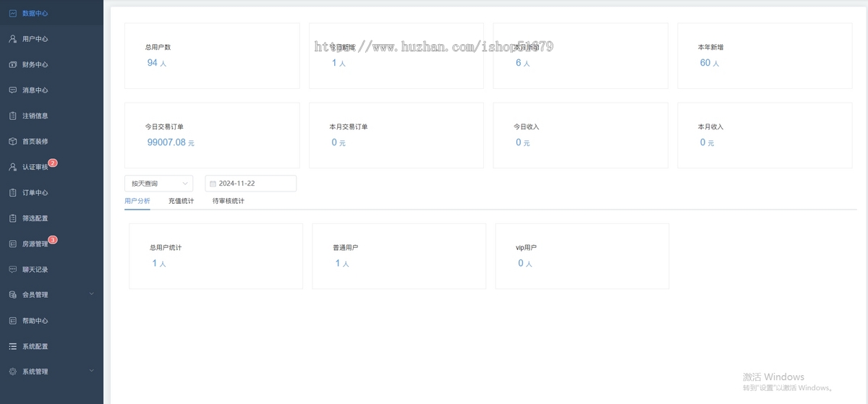
Task: Click the 系统管理 gear icon
Action: click(12, 371)
